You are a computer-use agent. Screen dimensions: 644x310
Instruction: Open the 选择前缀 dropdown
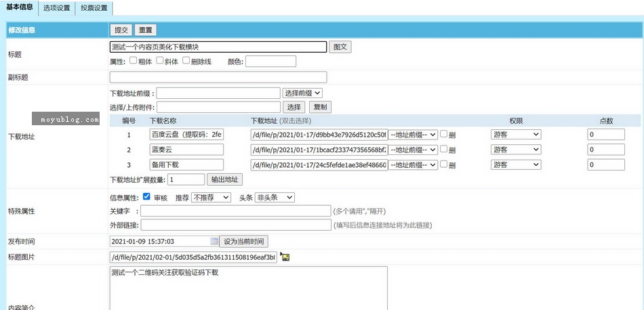click(x=302, y=93)
